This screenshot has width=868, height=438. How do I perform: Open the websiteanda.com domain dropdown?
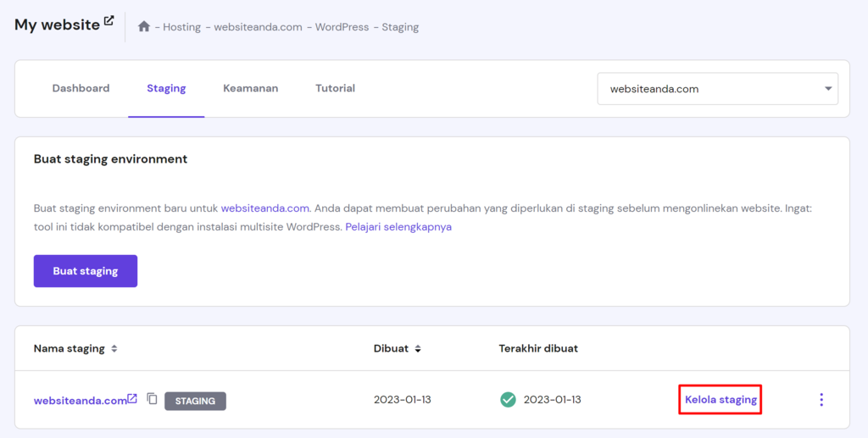click(x=717, y=88)
